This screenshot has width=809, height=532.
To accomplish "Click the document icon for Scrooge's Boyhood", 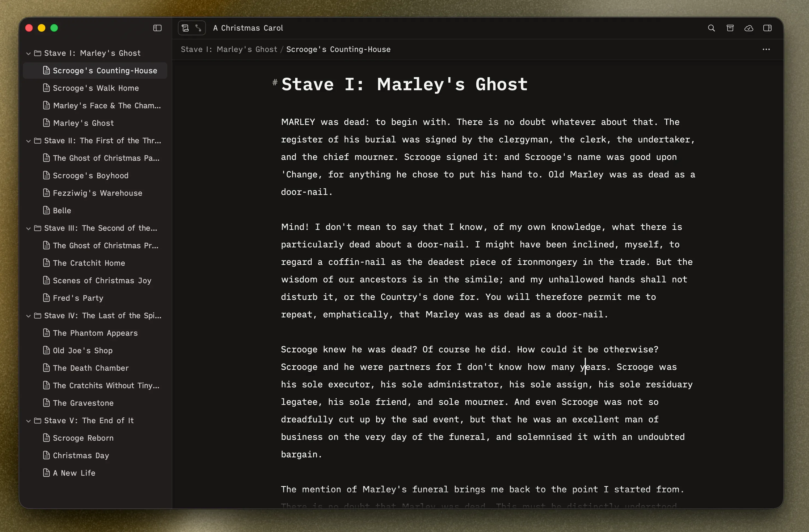I will [46, 176].
